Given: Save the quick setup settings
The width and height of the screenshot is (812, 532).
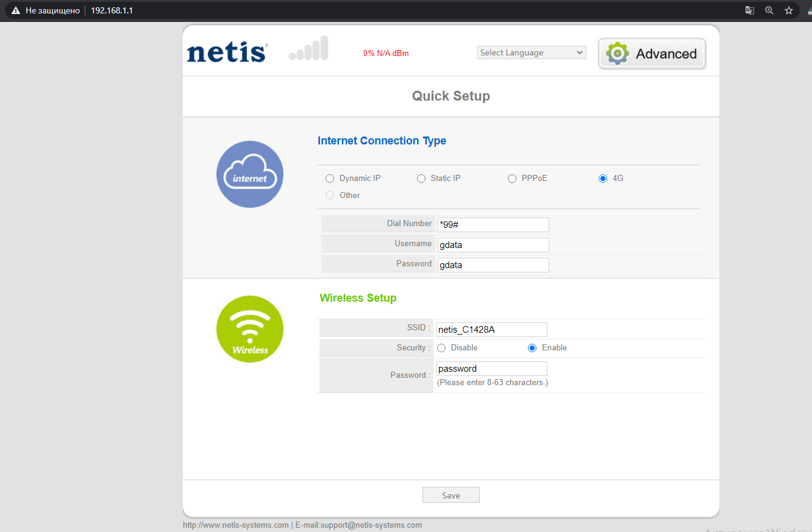Looking at the screenshot, I should [x=451, y=495].
